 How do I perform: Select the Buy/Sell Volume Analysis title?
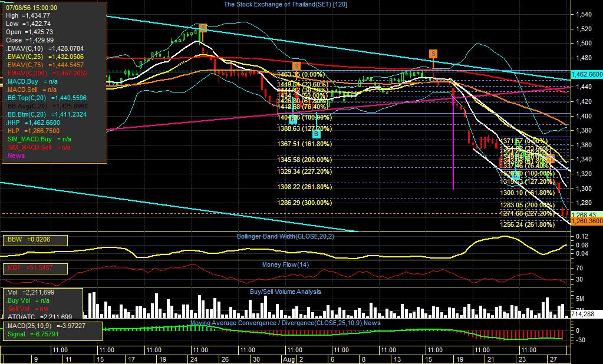click(285, 292)
